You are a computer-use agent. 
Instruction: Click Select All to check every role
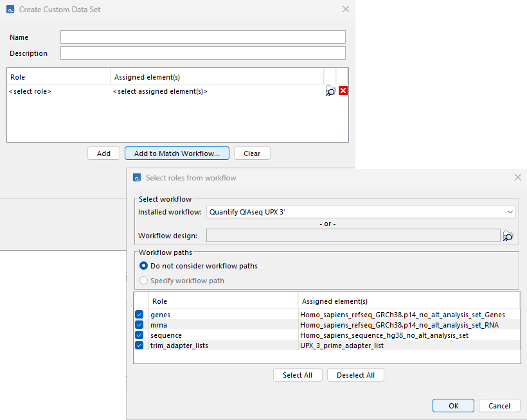coord(298,374)
